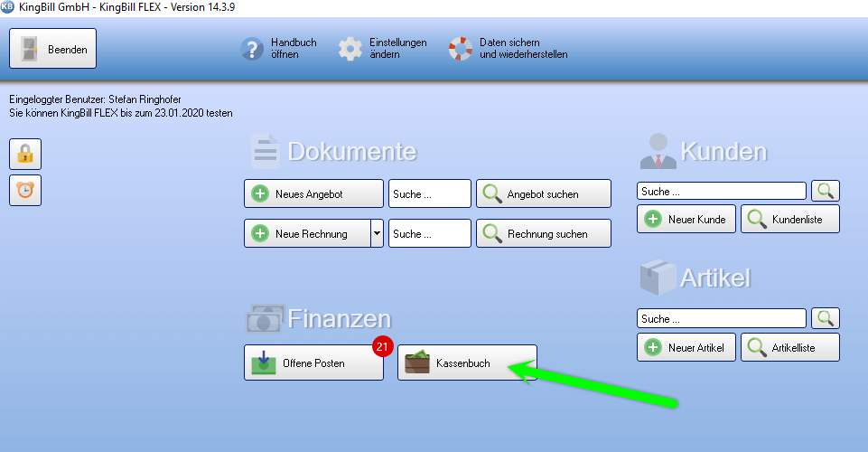
Task: Click the Beenden exit button
Action: (52, 49)
